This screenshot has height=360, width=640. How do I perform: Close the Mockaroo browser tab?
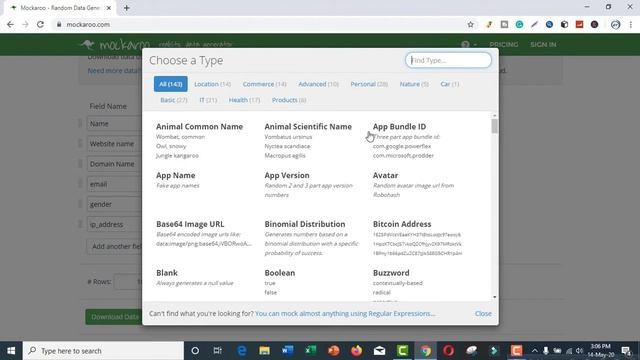109,8
